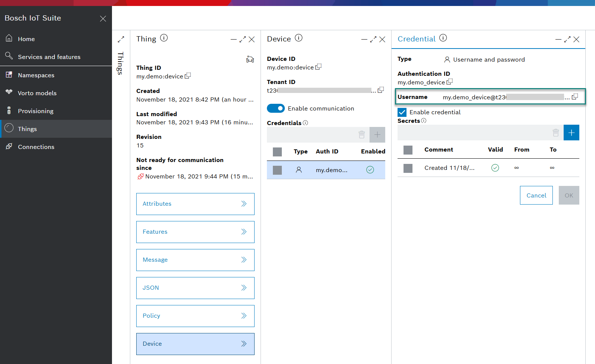The image size is (595, 364).
Task: Expand the JSON section
Action: click(x=195, y=288)
